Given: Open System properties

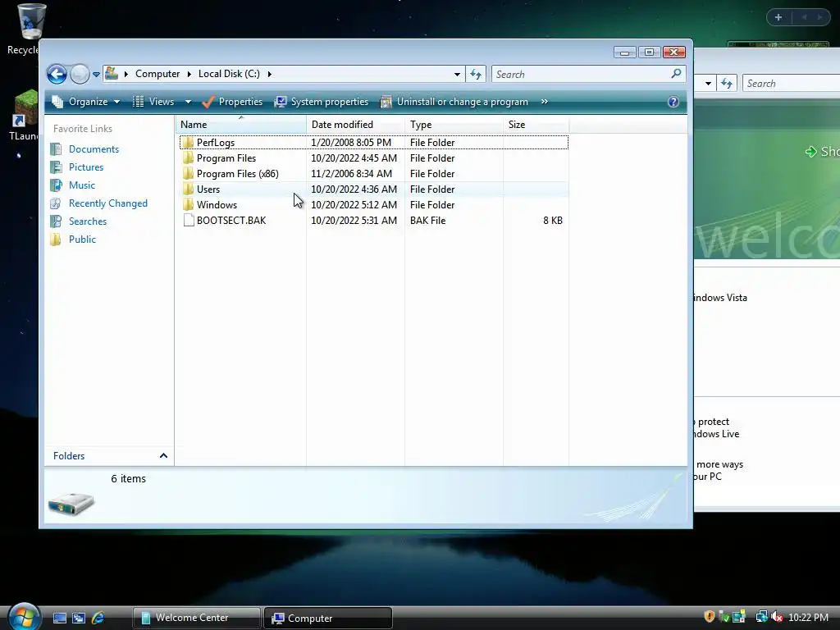Looking at the screenshot, I should [322, 102].
